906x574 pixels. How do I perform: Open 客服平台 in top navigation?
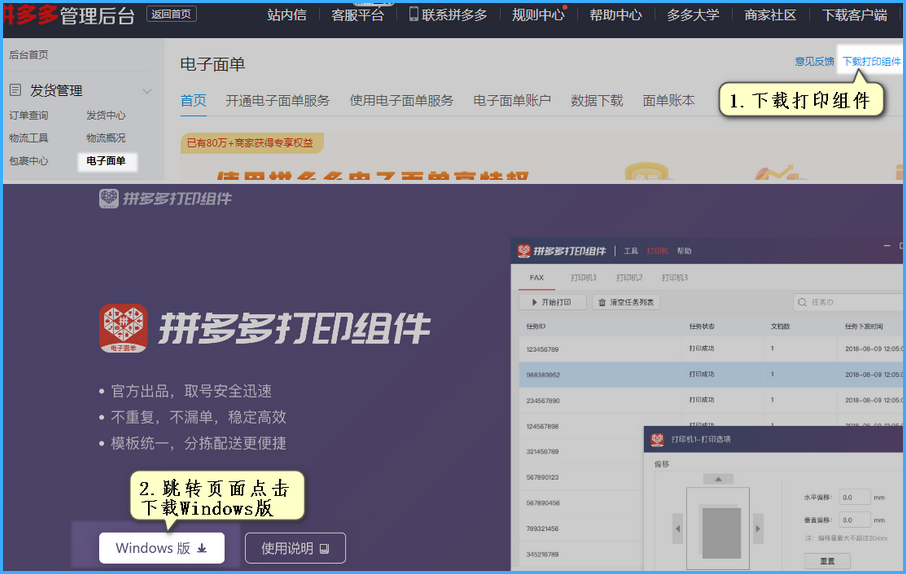pos(357,15)
